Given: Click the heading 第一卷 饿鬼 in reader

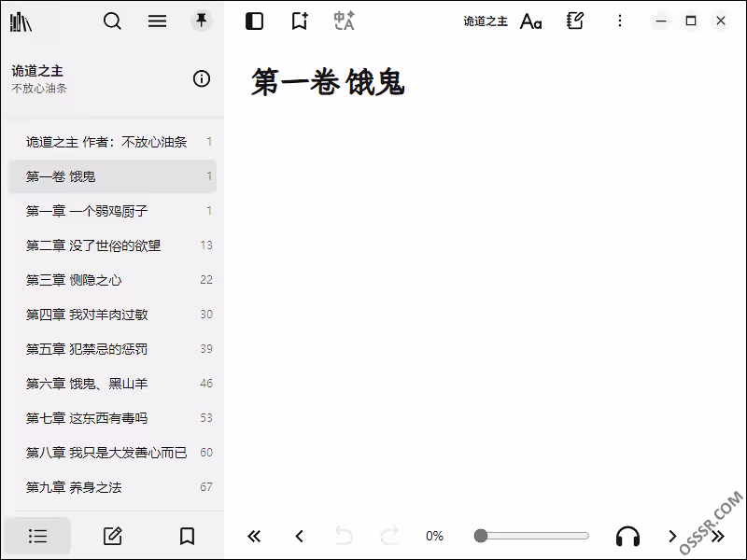Looking at the screenshot, I should tap(329, 82).
